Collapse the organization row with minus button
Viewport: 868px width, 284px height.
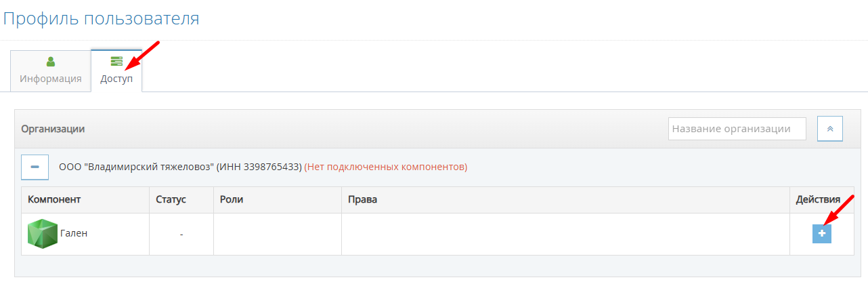(35, 167)
